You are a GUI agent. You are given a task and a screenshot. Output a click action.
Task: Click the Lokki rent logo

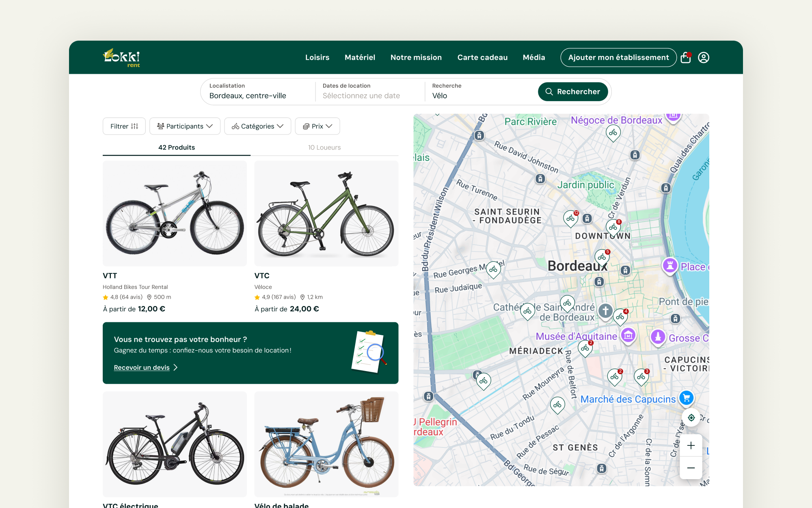point(121,57)
